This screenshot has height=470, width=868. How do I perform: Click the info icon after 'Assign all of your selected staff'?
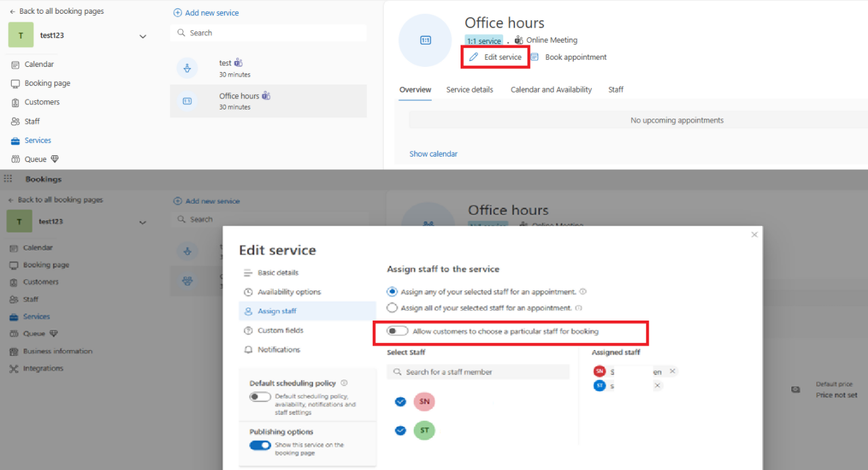(x=579, y=307)
